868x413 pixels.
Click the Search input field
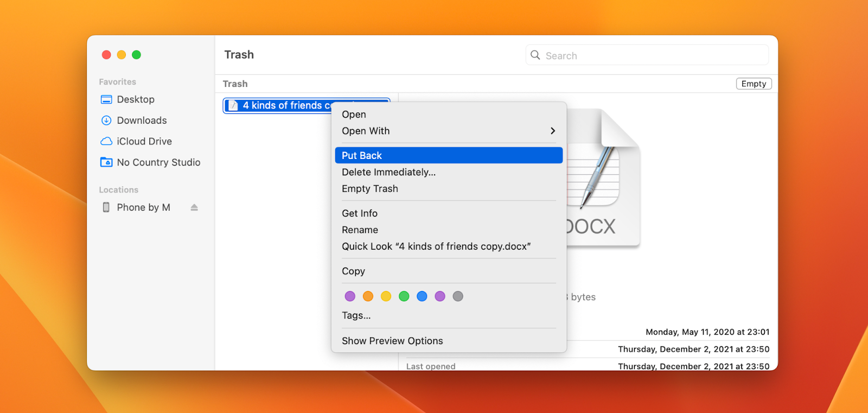point(651,55)
